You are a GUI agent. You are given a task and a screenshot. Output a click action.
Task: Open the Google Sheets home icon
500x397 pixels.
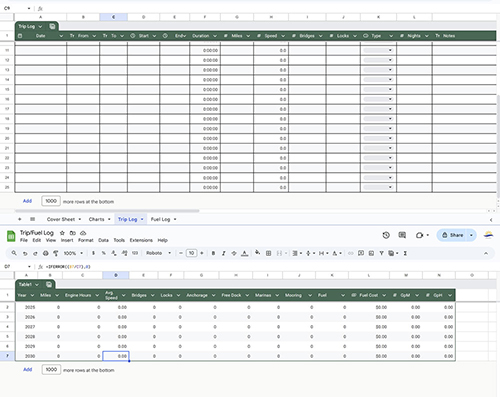pos(11,236)
